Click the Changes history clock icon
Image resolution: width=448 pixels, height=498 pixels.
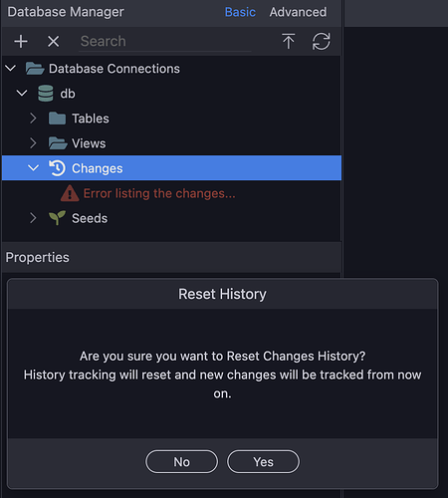click(x=57, y=168)
